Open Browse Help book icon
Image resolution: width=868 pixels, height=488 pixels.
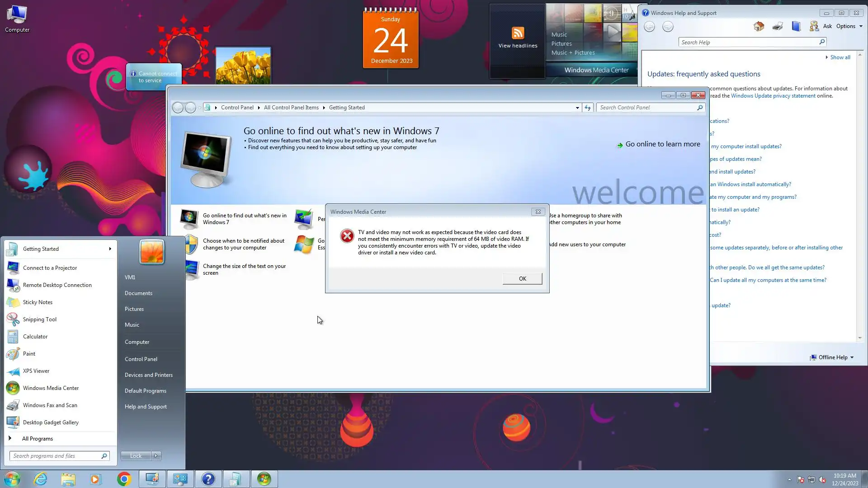pos(796,26)
